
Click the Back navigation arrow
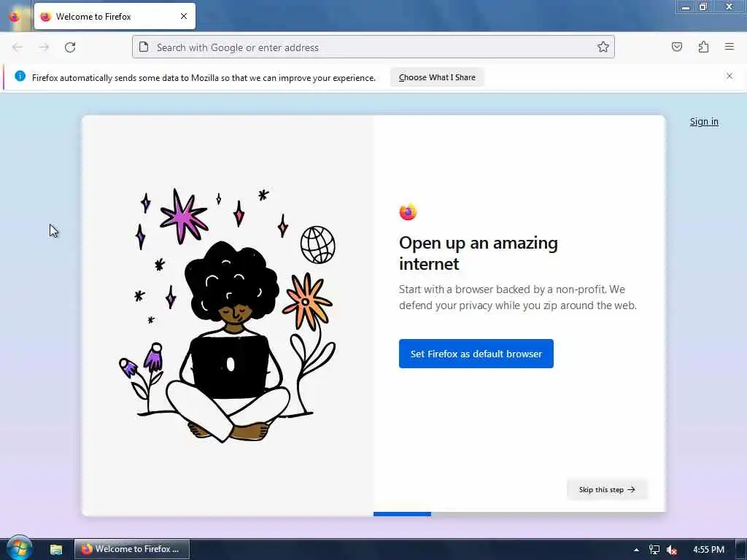18,47
